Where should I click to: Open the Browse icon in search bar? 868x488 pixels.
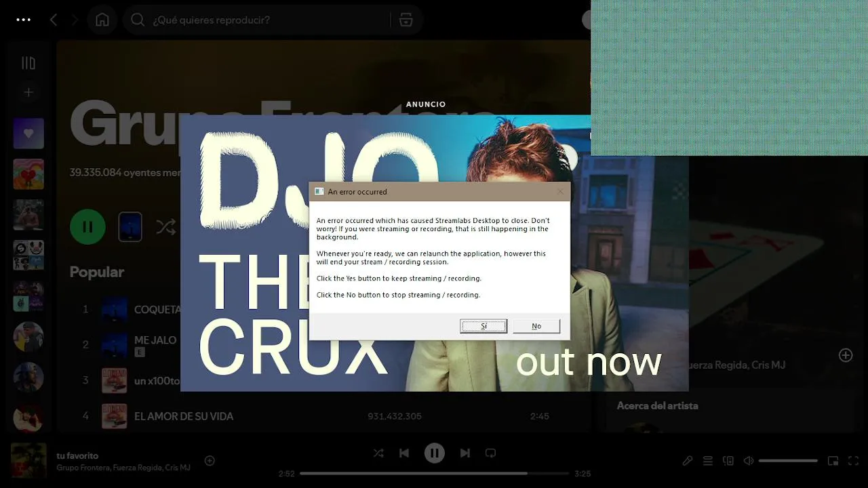(x=406, y=20)
